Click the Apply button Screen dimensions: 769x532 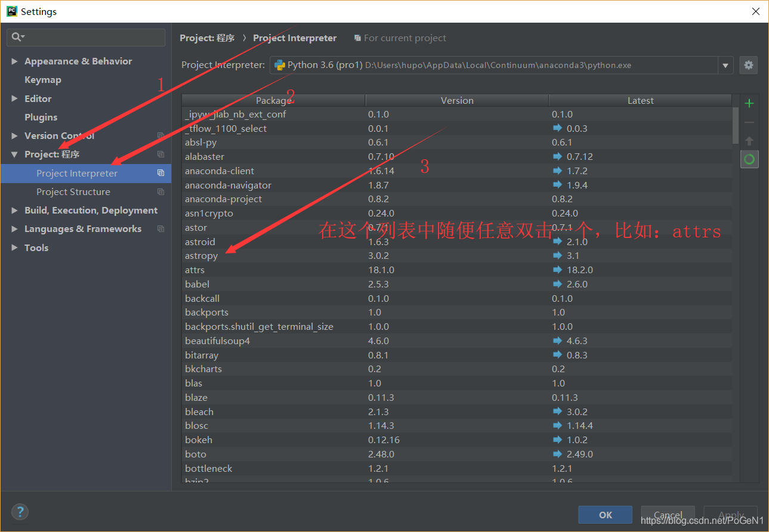(x=731, y=515)
